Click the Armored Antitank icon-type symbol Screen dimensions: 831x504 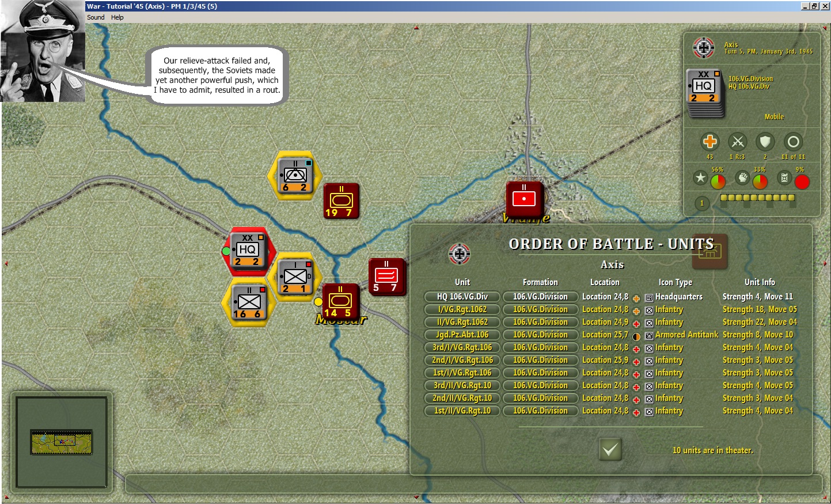[649, 336]
